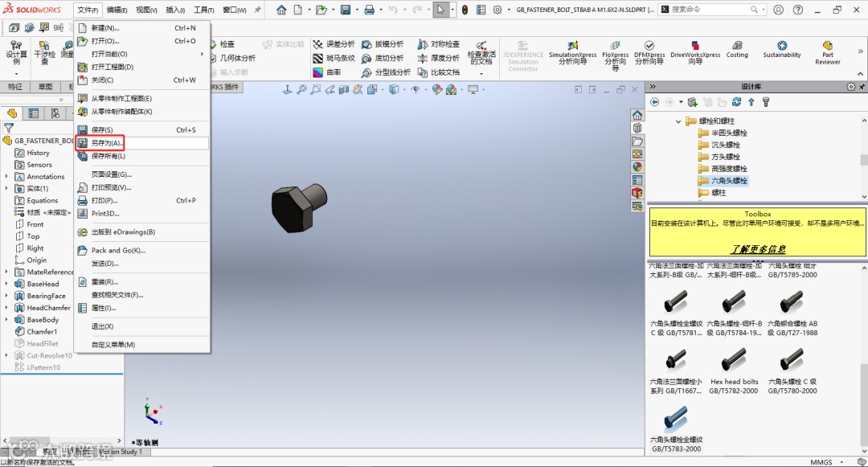The height and width of the screenshot is (467, 868).
Task: Select the Front plane in tree
Action: 35,224
